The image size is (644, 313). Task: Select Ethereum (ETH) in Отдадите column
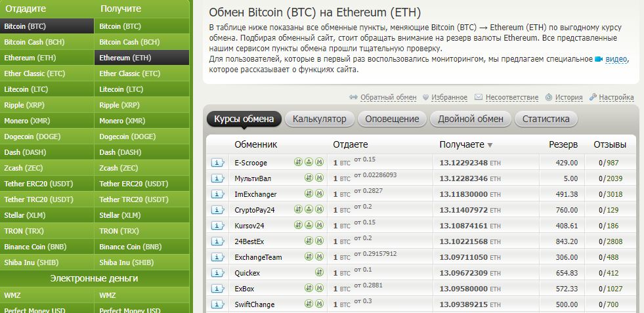(47, 58)
